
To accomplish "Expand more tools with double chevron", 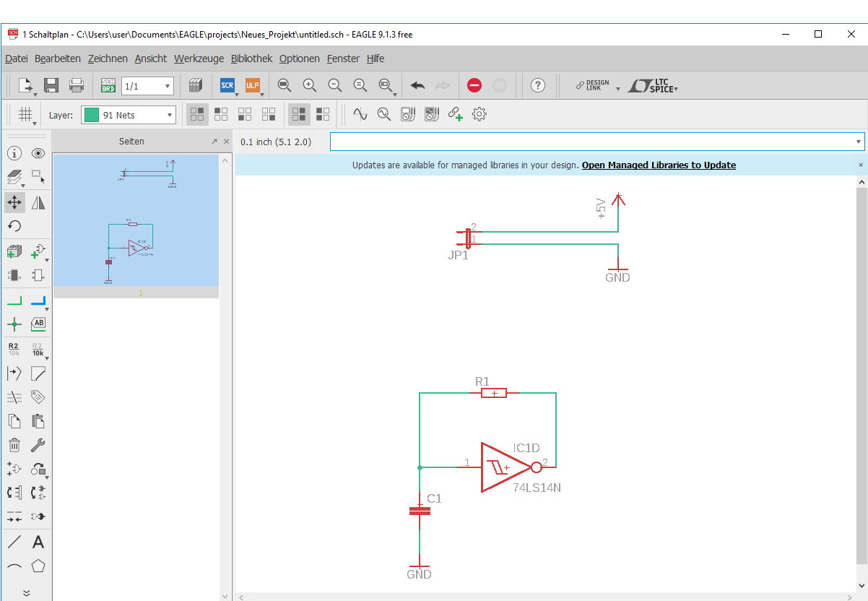I will [26, 592].
